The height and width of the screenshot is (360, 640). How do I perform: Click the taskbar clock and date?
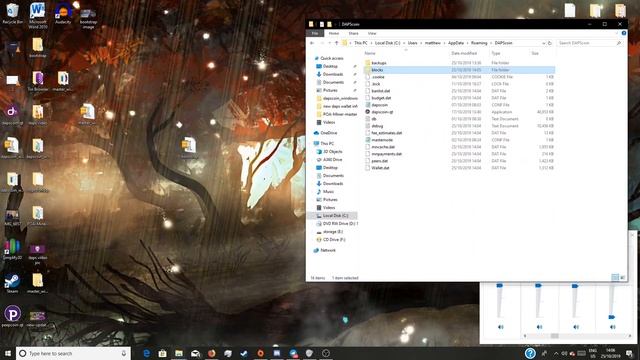pos(610,353)
